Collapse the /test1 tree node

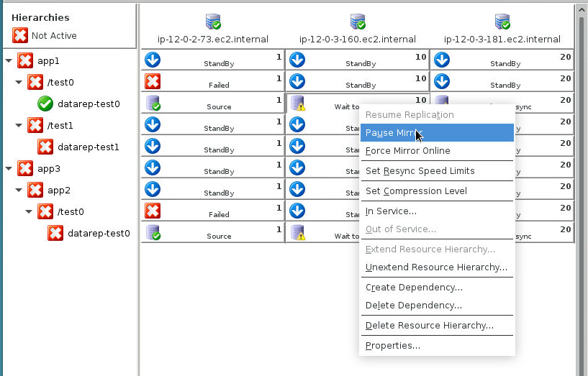(18, 126)
